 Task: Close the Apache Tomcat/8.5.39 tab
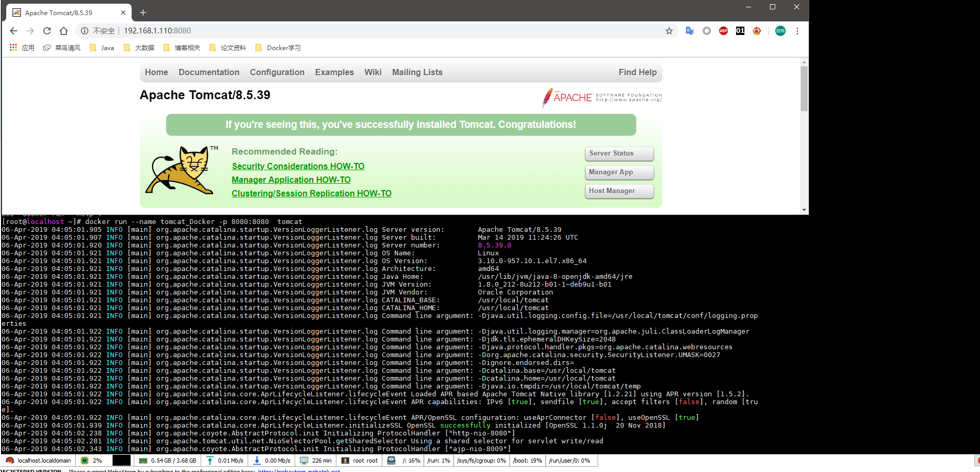coord(123,13)
